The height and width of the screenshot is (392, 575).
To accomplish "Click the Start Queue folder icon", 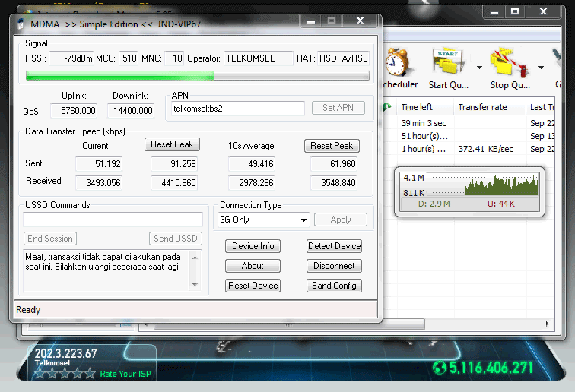I will point(448,62).
